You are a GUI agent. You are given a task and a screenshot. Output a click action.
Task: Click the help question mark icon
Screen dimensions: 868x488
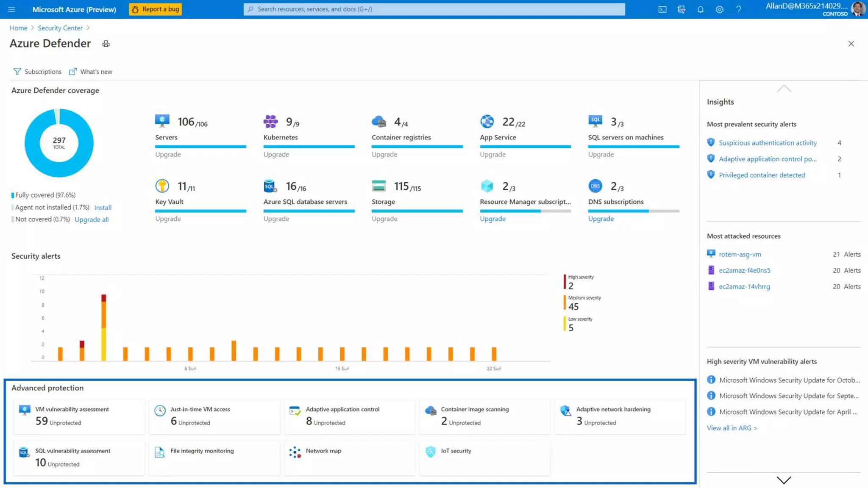(x=739, y=9)
